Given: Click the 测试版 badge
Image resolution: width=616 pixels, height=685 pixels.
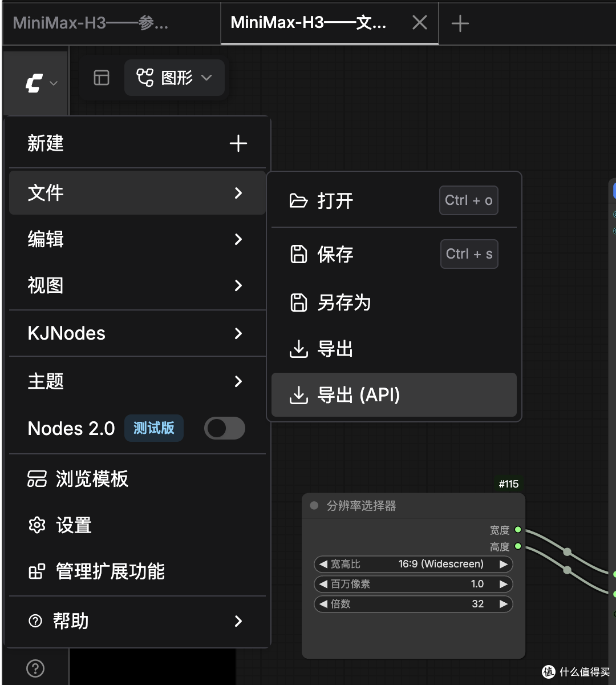Looking at the screenshot, I should point(154,428).
